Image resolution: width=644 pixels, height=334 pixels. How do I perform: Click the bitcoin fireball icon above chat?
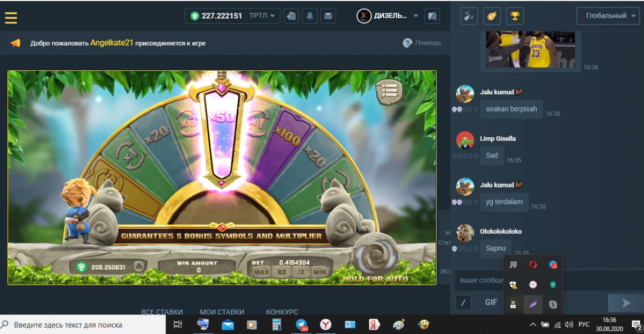tap(492, 16)
